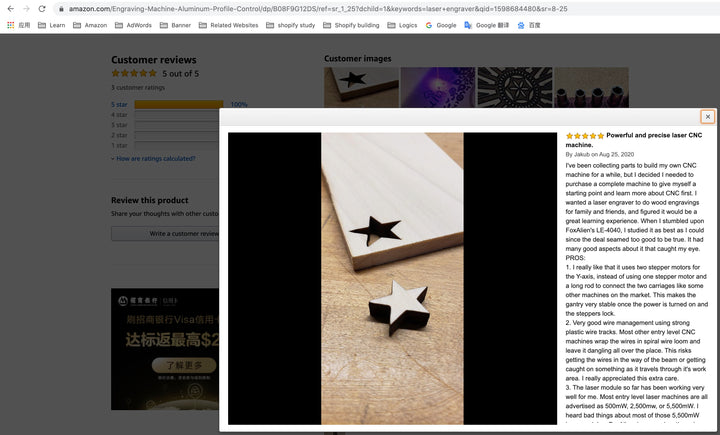Click the browser back arrow

pyautogui.click(x=10, y=8)
